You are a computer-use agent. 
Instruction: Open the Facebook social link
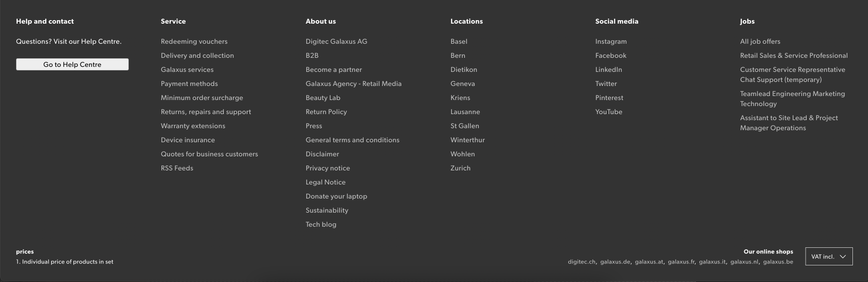611,55
